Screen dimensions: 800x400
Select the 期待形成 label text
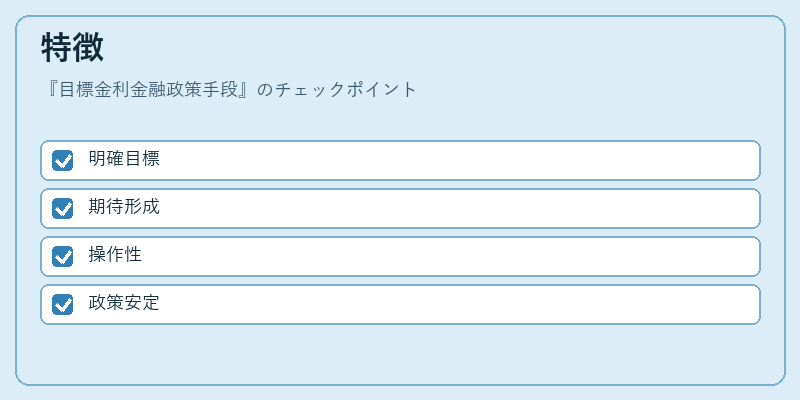pos(124,207)
